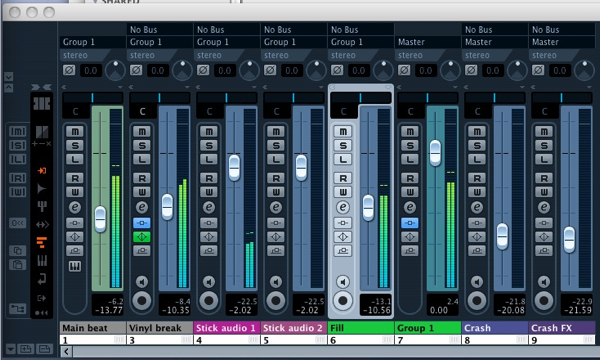Viewport: 600px width, 360px height.
Task: Click the input gain knob on Fill
Action: tap(383, 70)
